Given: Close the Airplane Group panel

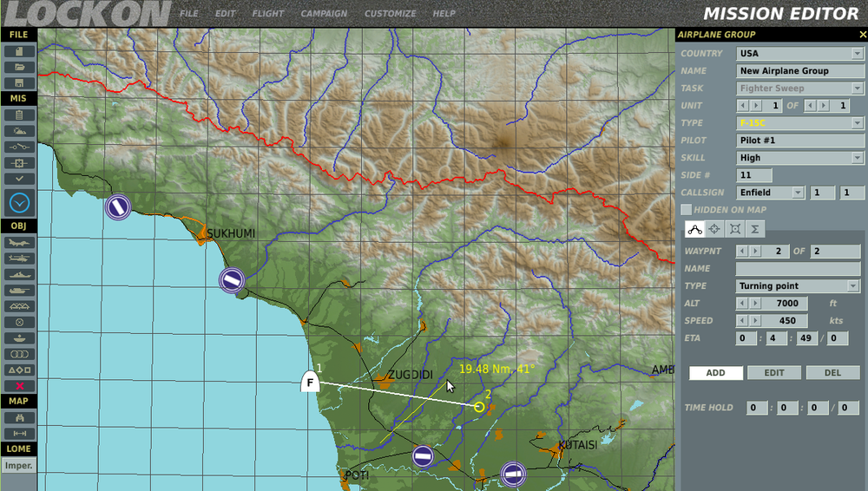Looking at the screenshot, I should 863,35.
